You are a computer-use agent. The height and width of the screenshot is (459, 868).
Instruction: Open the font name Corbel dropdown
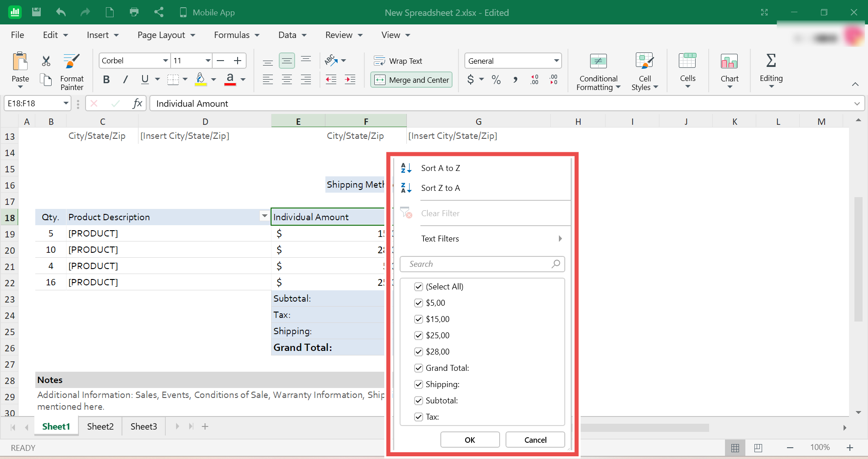click(166, 61)
